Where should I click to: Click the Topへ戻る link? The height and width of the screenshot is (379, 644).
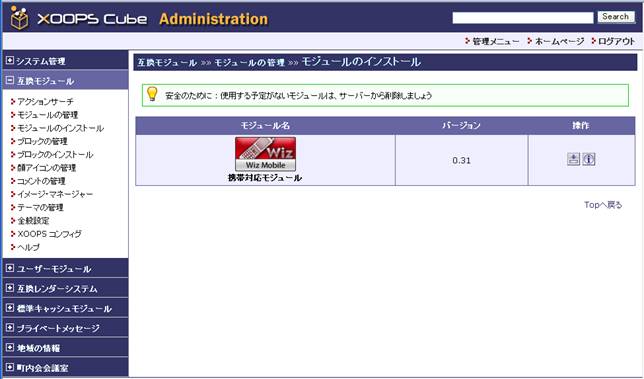pyautogui.click(x=603, y=204)
